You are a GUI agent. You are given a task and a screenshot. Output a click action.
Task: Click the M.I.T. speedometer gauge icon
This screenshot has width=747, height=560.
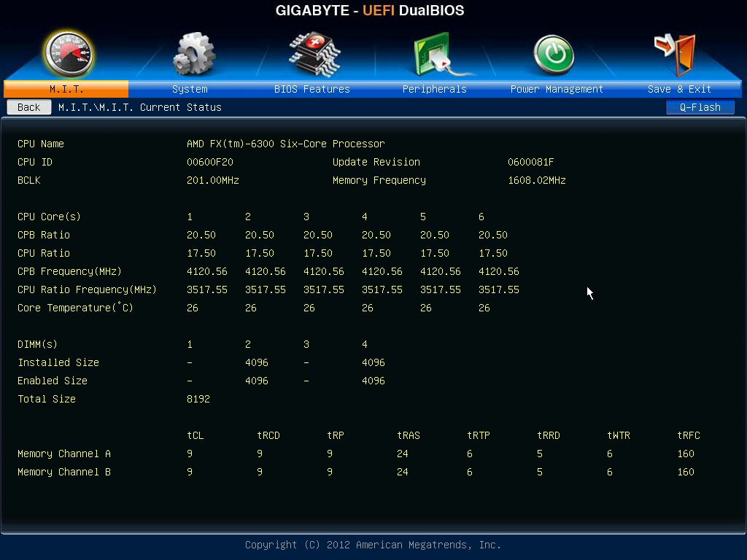[68, 54]
